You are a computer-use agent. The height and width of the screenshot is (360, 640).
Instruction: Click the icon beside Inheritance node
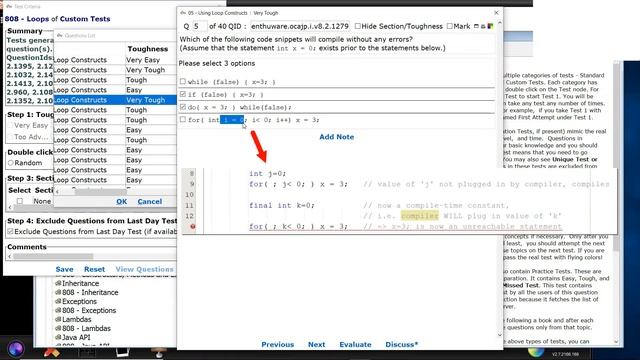click(58, 283)
